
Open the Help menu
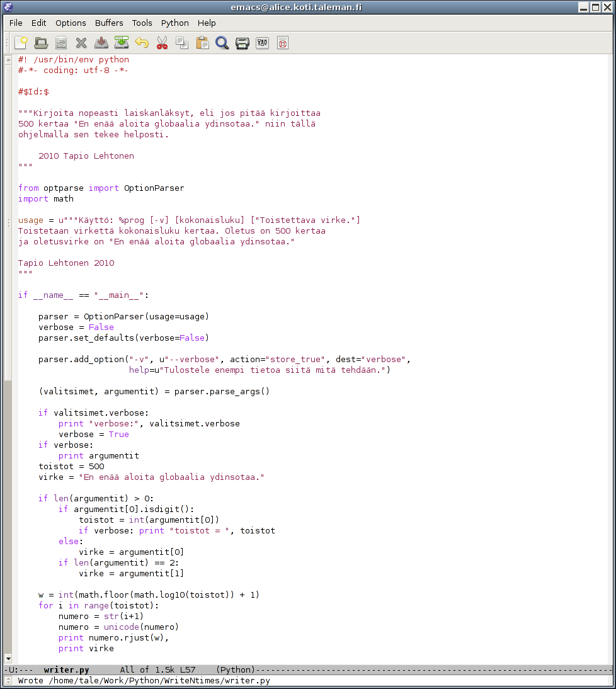pos(207,23)
